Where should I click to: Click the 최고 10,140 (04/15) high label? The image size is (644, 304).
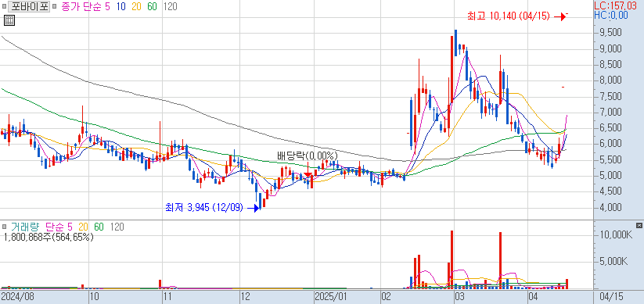click(509, 16)
